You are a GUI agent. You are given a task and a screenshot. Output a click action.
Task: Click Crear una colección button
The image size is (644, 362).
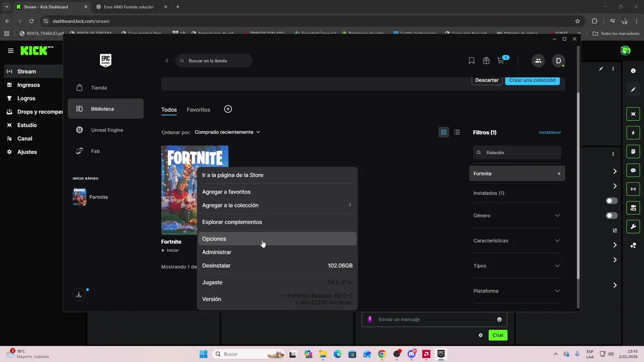[x=532, y=80]
